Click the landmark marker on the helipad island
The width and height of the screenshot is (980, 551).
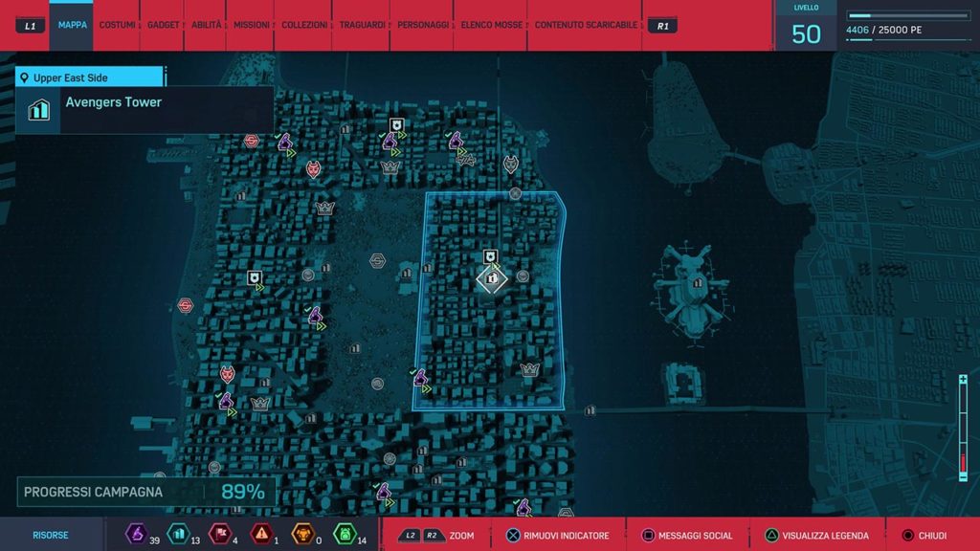click(x=697, y=282)
